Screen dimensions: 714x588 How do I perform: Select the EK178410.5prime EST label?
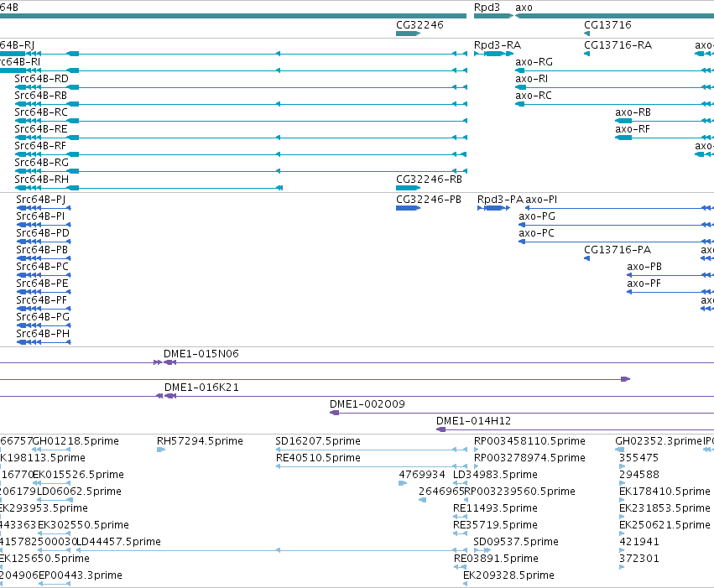[x=664, y=492]
